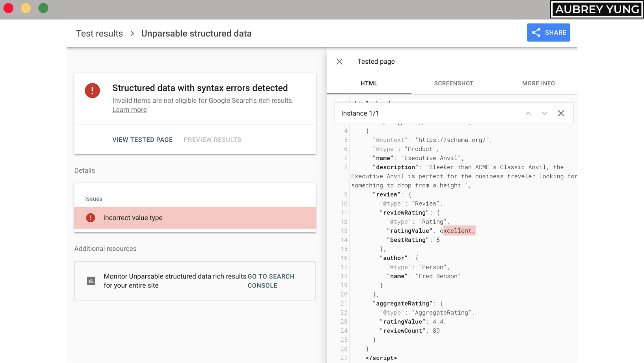This screenshot has width=644, height=363.
Task: Click the share icon in Share button
Action: coord(536,33)
